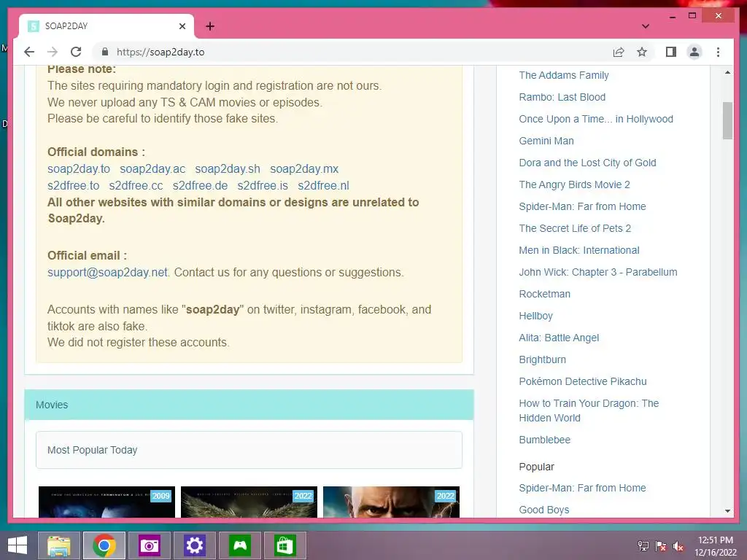Open Hellboy link
This screenshot has height=560, width=747.
point(536,316)
